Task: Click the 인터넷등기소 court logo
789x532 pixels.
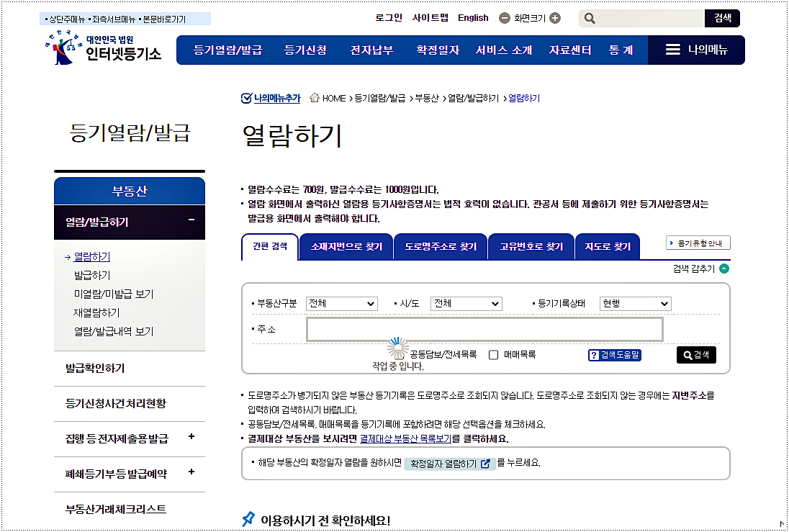Action: 103,48
